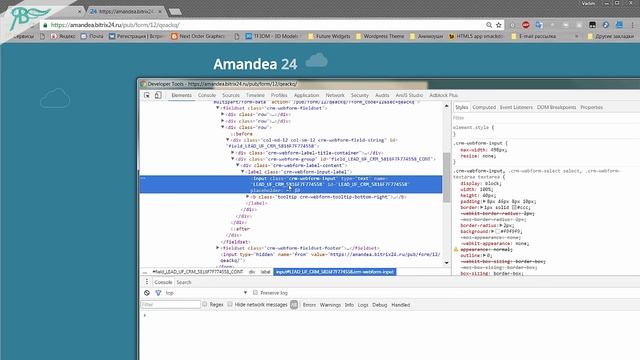Expand the second div class row node
This screenshot has height=360, width=640.
pyautogui.click(x=223, y=121)
